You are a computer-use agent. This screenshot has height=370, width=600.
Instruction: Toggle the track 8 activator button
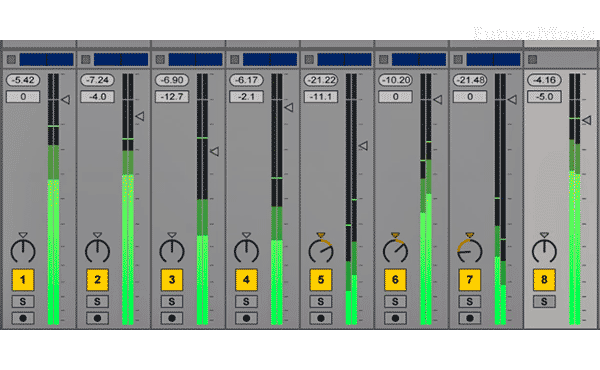pos(544,280)
